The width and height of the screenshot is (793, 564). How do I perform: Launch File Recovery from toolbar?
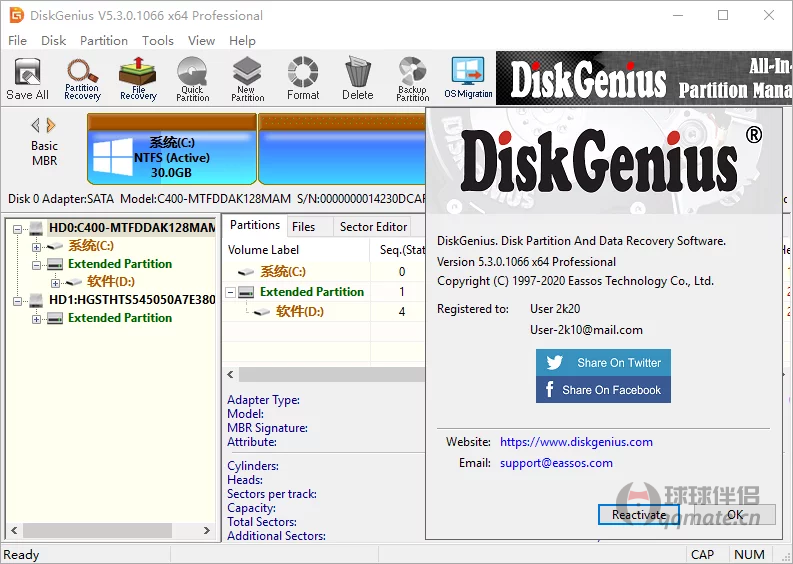[x=138, y=78]
